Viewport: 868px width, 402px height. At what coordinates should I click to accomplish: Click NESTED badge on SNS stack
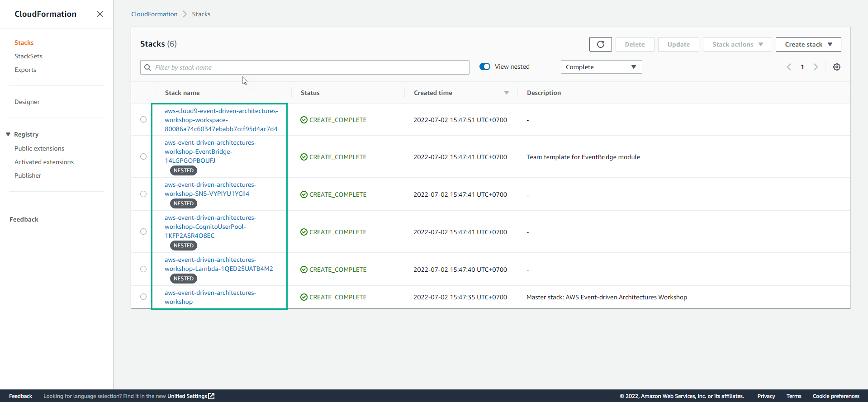tap(184, 203)
